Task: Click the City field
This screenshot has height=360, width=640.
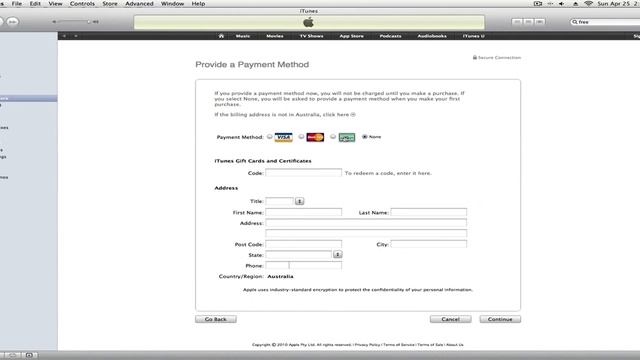Action: click(x=429, y=244)
